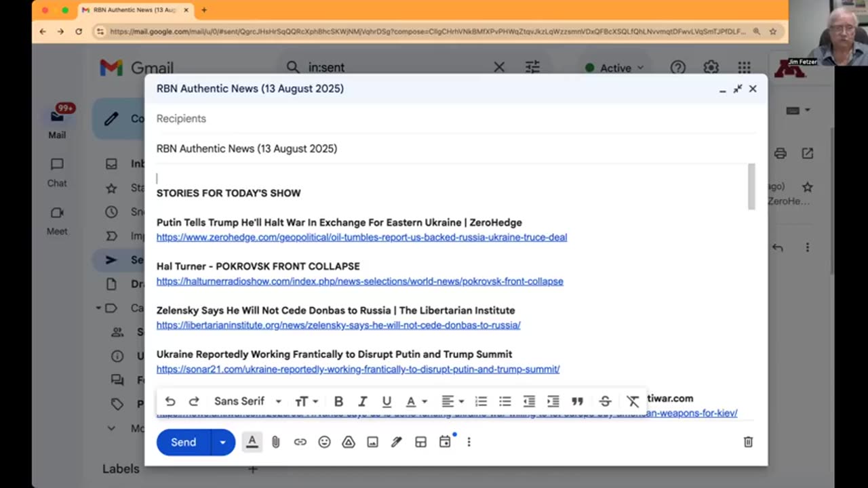Toggle strikethrough formatting

(606, 401)
